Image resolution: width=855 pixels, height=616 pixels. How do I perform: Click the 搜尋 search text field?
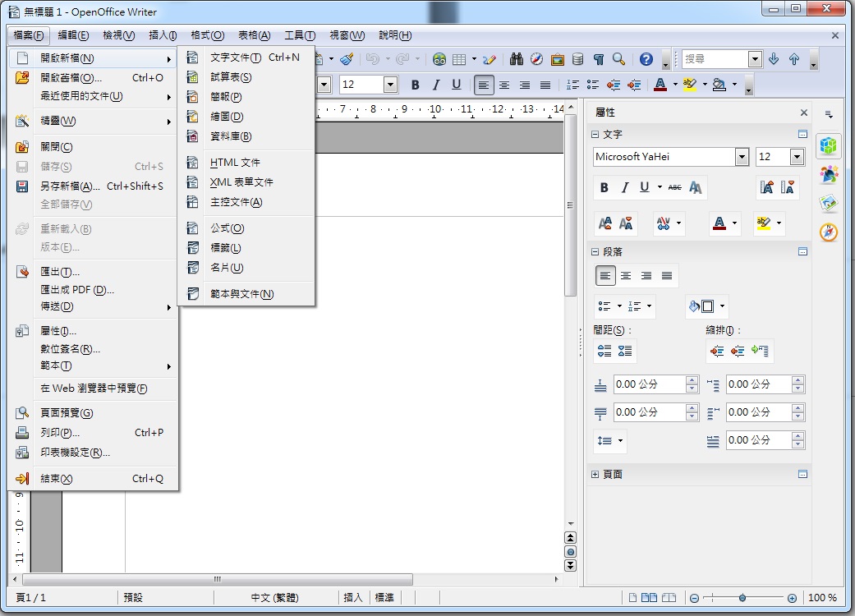[x=714, y=59]
